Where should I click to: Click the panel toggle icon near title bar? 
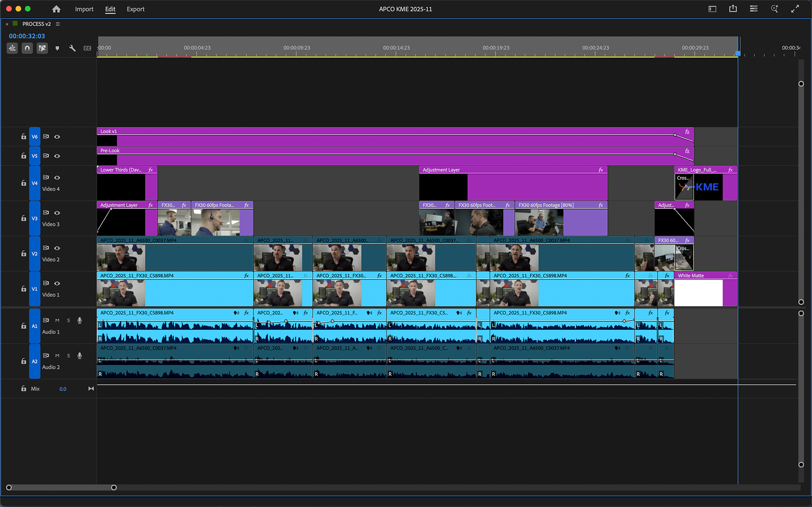[712, 8]
